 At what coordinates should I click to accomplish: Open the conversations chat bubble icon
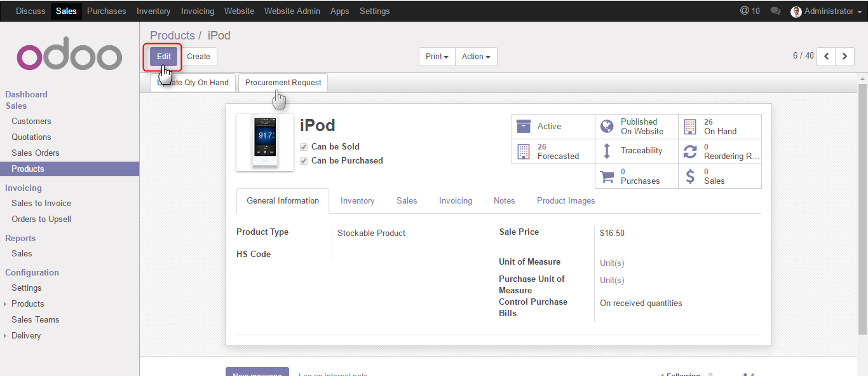pyautogui.click(x=775, y=11)
